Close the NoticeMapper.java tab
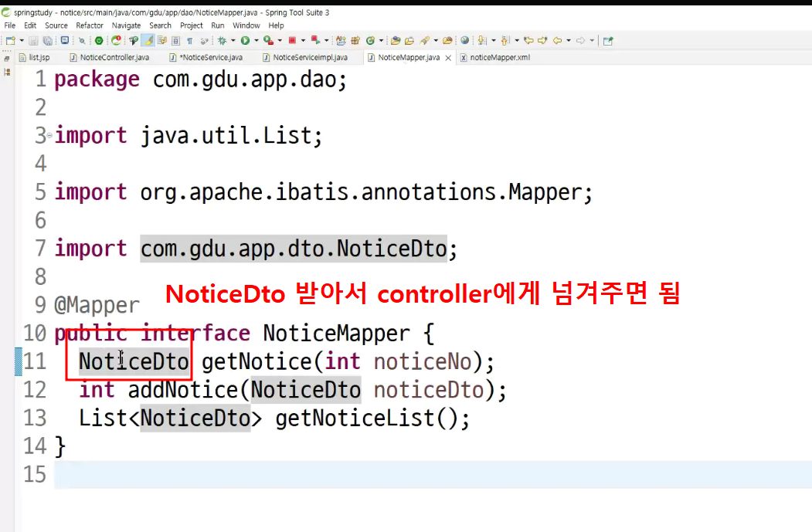The image size is (812, 532). [448, 58]
